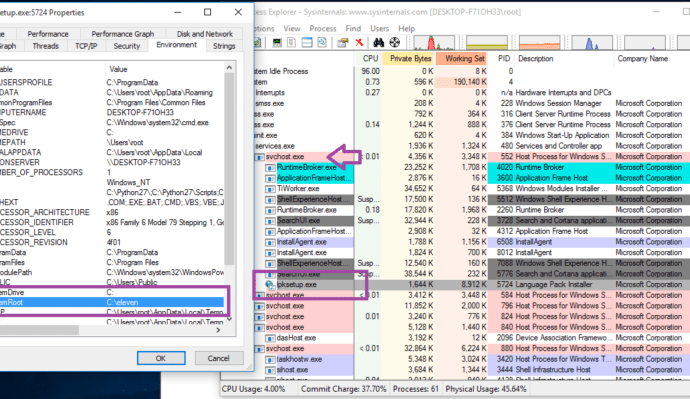This screenshot has width=690, height=399.
Task: Sort by the PID column header
Action: pos(501,59)
